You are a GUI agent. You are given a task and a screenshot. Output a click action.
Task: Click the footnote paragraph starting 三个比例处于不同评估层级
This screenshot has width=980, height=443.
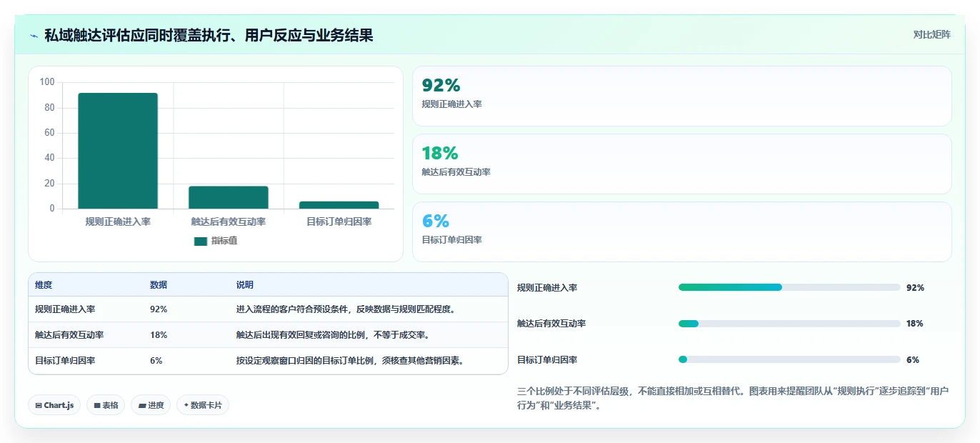[x=733, y=399]
